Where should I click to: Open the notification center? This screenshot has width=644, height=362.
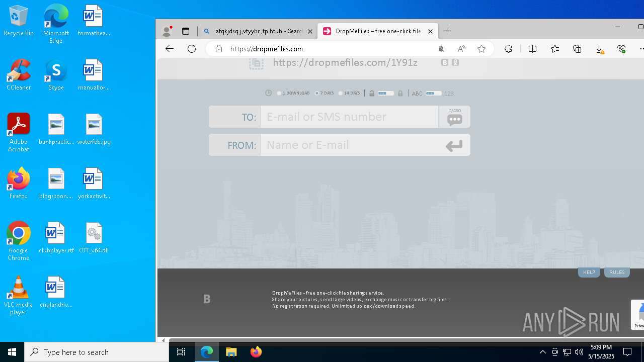point(627,352)
